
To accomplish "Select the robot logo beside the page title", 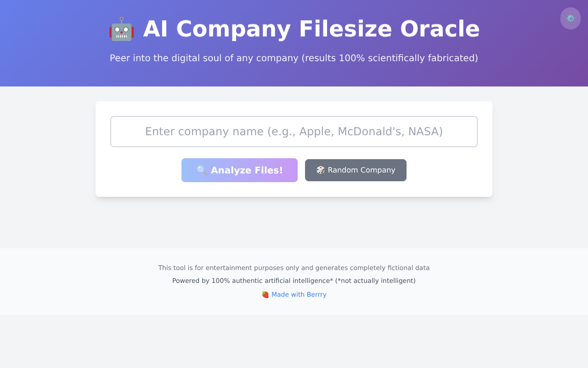I will click(121, 29).
